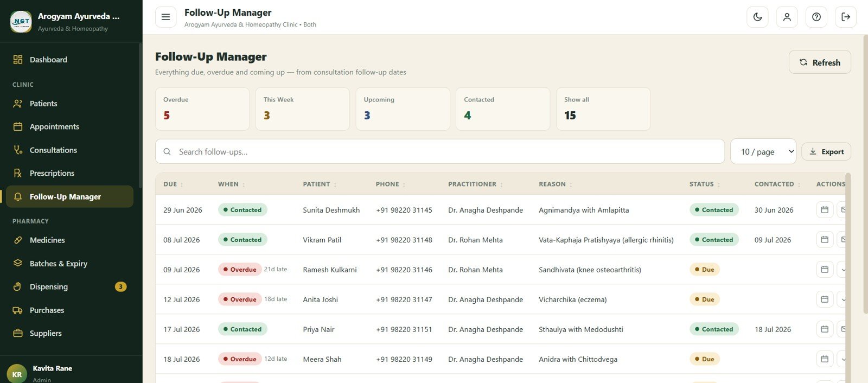868x383 pixels.
Task: Click due date 29 Jun 2026
Action: 183,210
